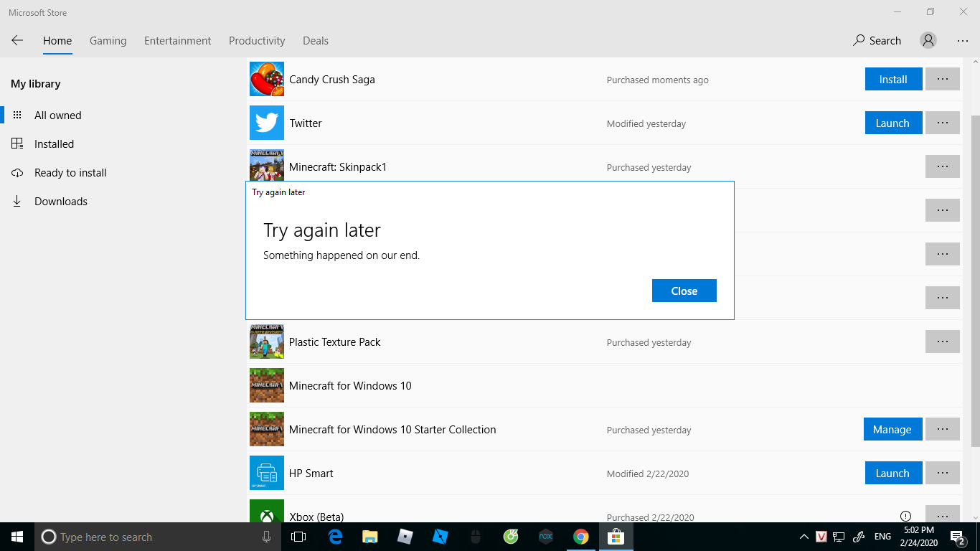Open more options for Minecraft: Skinpack1
The width and height of the screenshot is (980, 551).
pyautogui.click(x=943, y=167)
